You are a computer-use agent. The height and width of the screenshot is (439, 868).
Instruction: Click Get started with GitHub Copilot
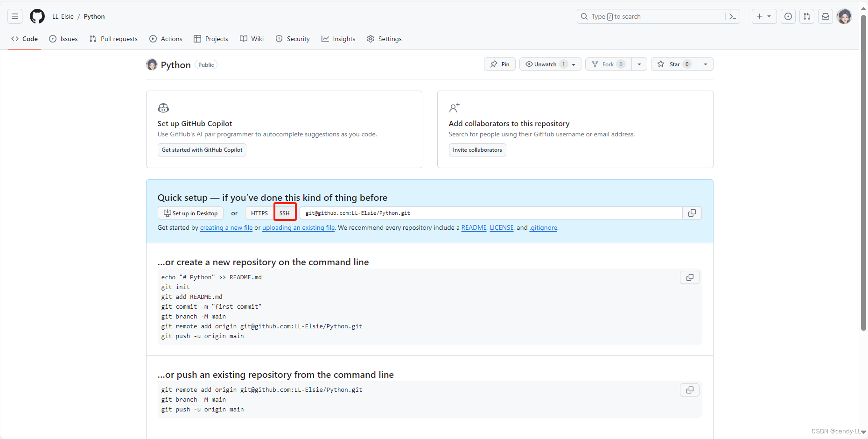[202, 150]
